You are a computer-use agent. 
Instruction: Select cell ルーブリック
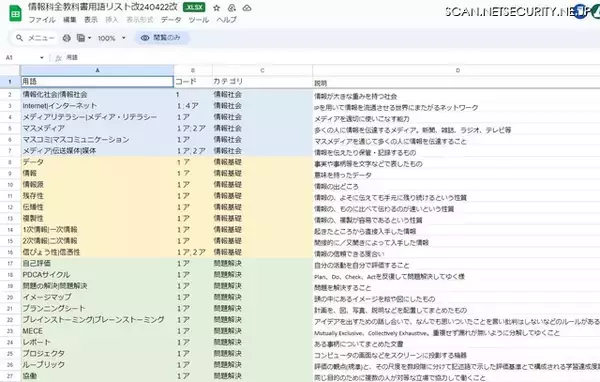97,364
